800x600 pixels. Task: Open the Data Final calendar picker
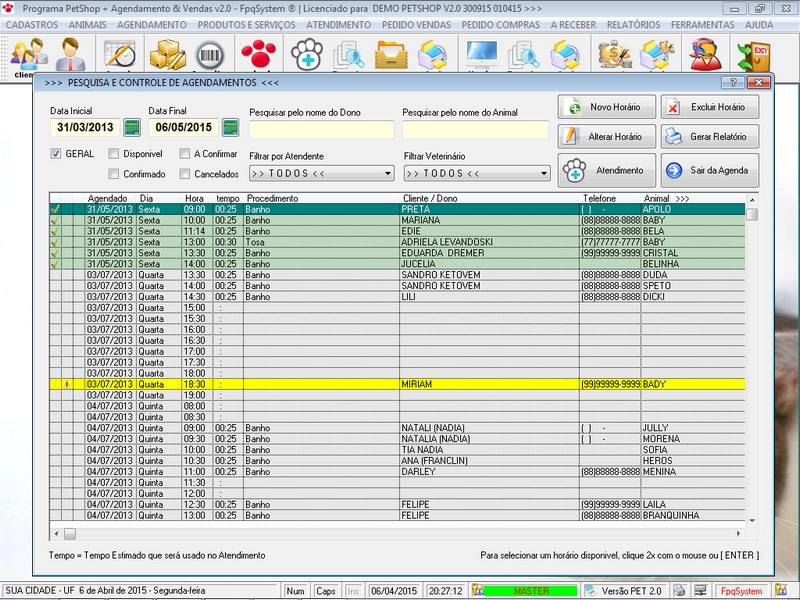pos(230,128)
